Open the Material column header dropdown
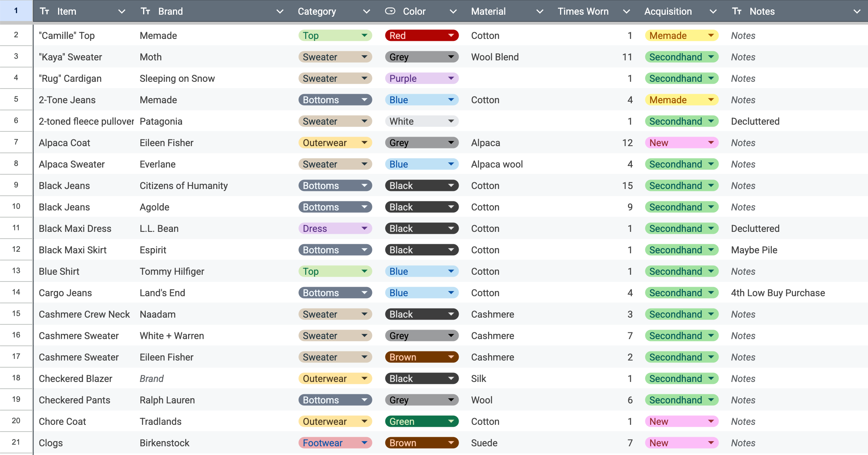The height and width of the screenshot is (455, 868). [x=540, y=12]
